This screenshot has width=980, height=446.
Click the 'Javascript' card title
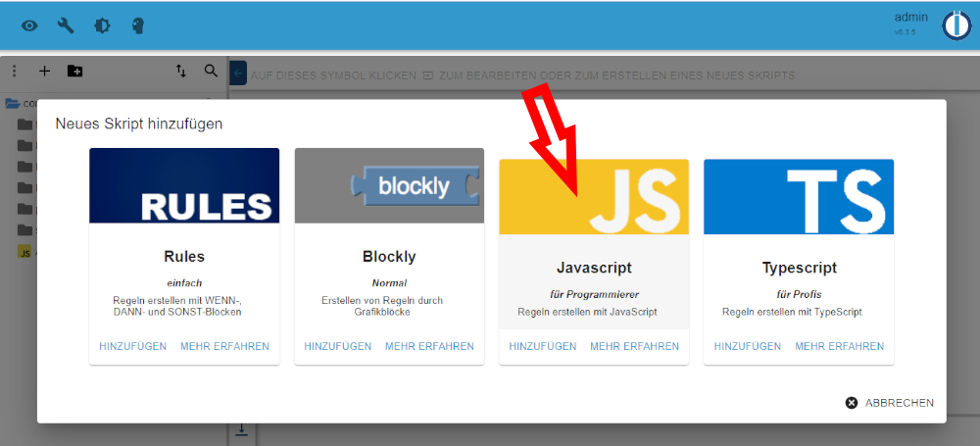pyautogui.click(x=594, y=268)
